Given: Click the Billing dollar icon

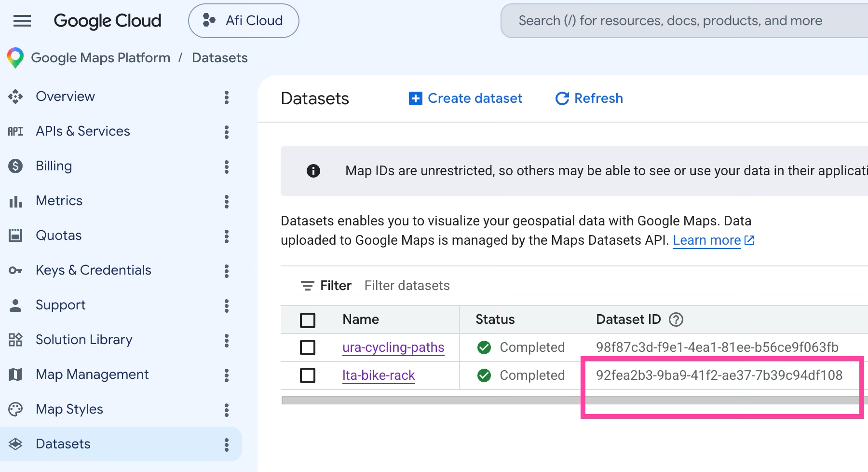Looking at the screenshot, I should (15, 166).
